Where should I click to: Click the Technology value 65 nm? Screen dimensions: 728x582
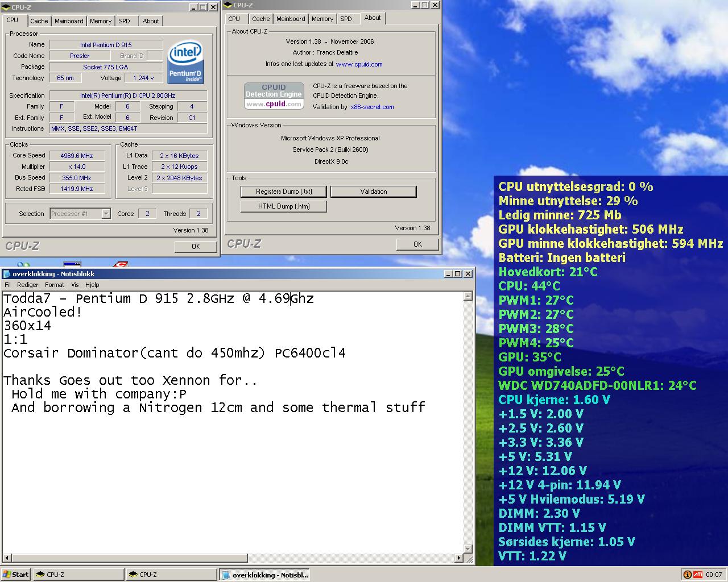click(x=65, y=78)
